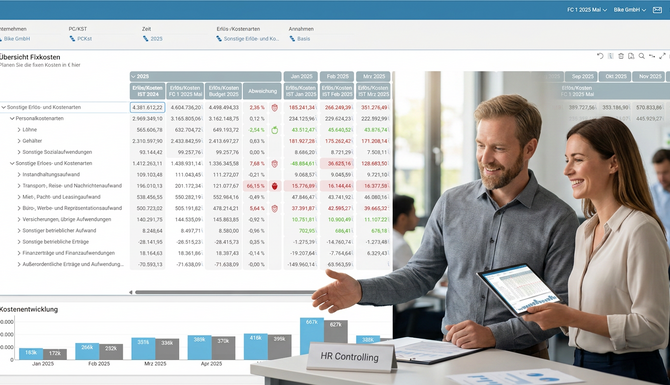Click the gray Feb 2025 bar 232k
The image size is (670, 385).
[111, 352]
